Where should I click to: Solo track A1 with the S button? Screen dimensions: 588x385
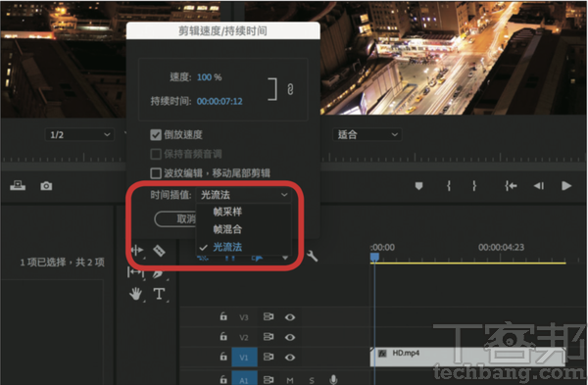[x=312, y=380]
